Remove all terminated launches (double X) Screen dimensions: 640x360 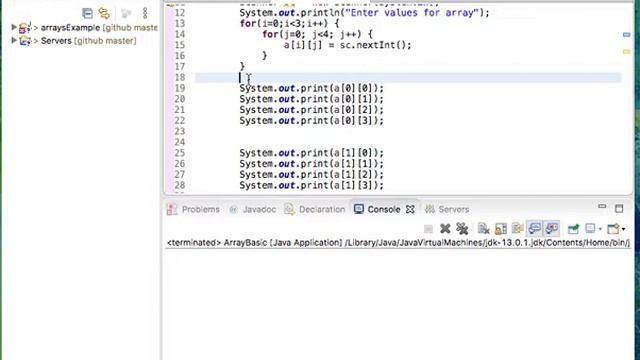(x=462, y=229)
